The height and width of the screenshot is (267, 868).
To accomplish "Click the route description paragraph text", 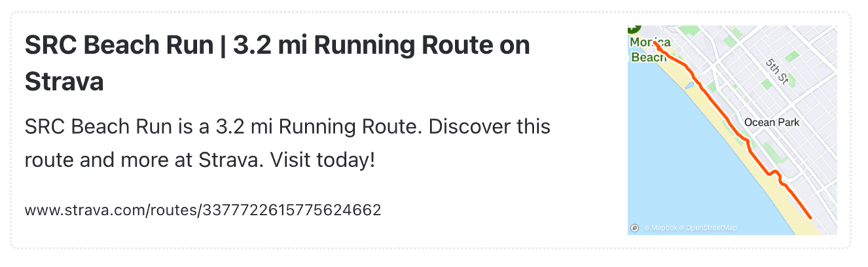I will [x=288, y=144].
